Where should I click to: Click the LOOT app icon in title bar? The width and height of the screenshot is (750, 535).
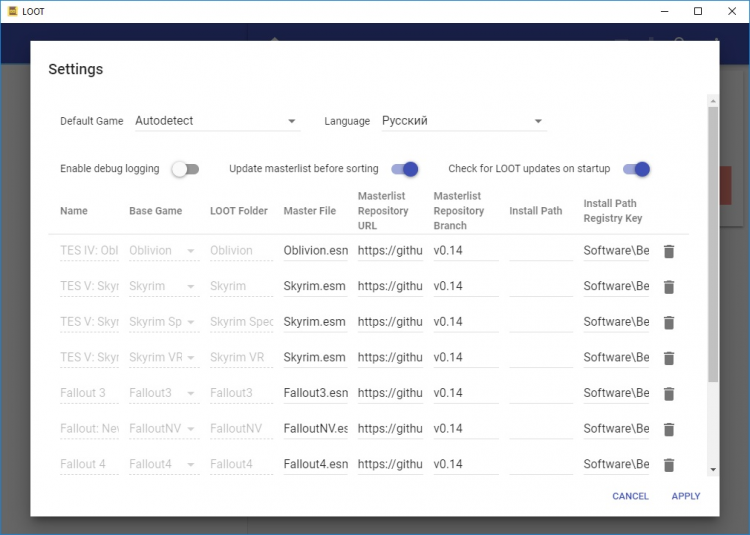coord(13,11)
